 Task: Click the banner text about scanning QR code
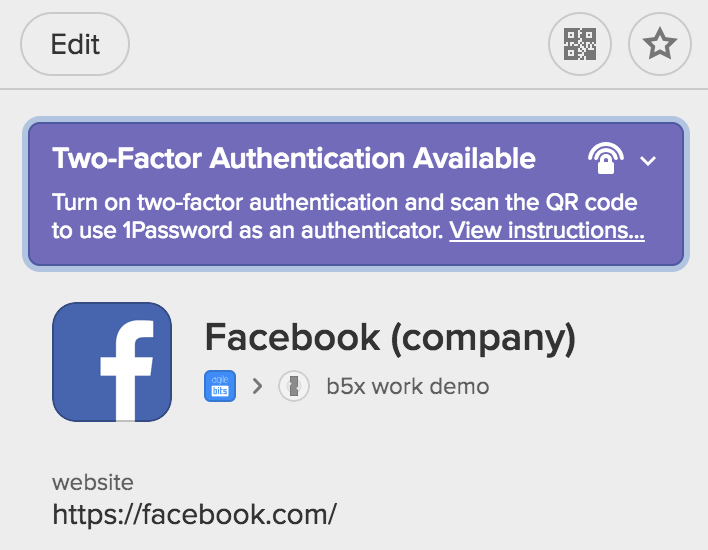point(348,216)
